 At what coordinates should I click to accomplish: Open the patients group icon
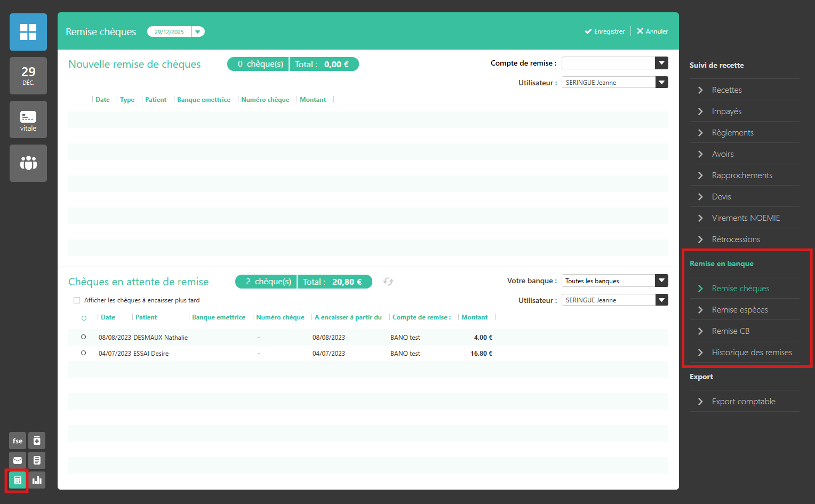pos(28,163)
